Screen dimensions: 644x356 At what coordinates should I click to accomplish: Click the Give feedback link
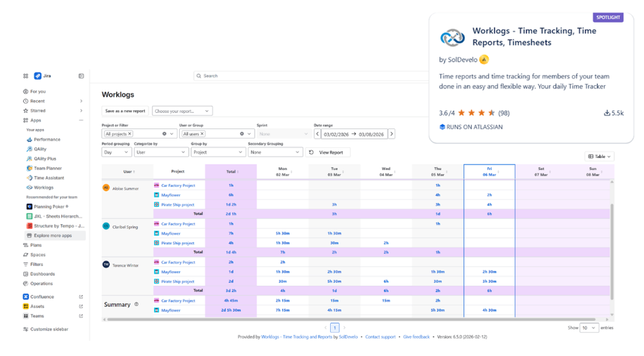(x=416, y=337)
